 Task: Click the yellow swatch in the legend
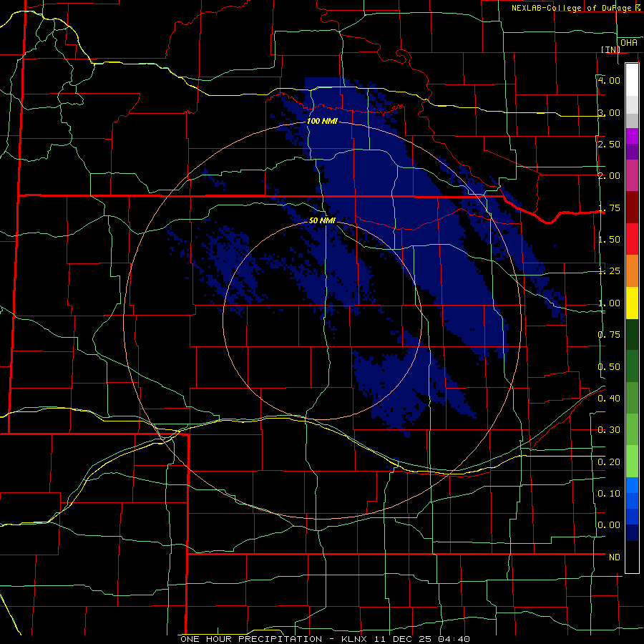(x=632, y=303)
